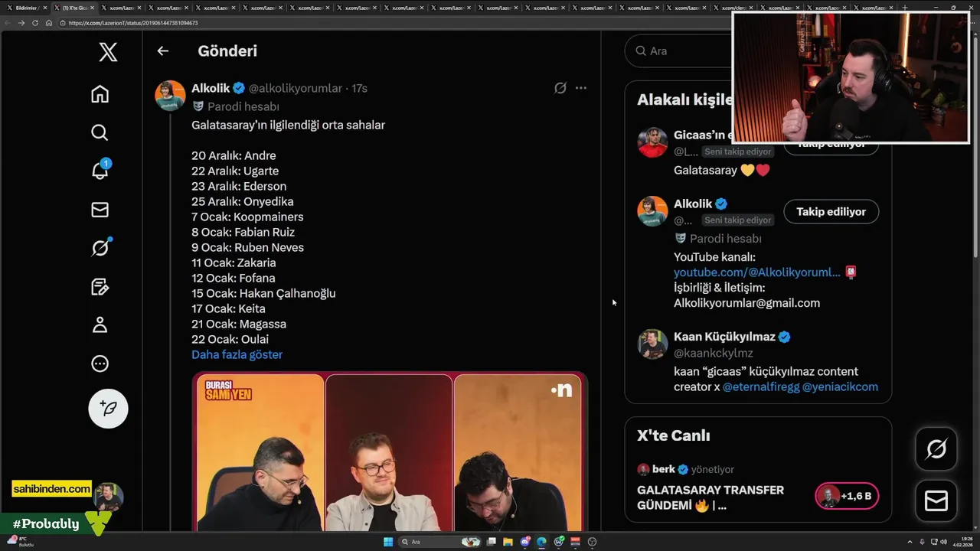Open File Explorer from taskbar
This screenshot has height=551, width=980.
[x=508, y=542]
